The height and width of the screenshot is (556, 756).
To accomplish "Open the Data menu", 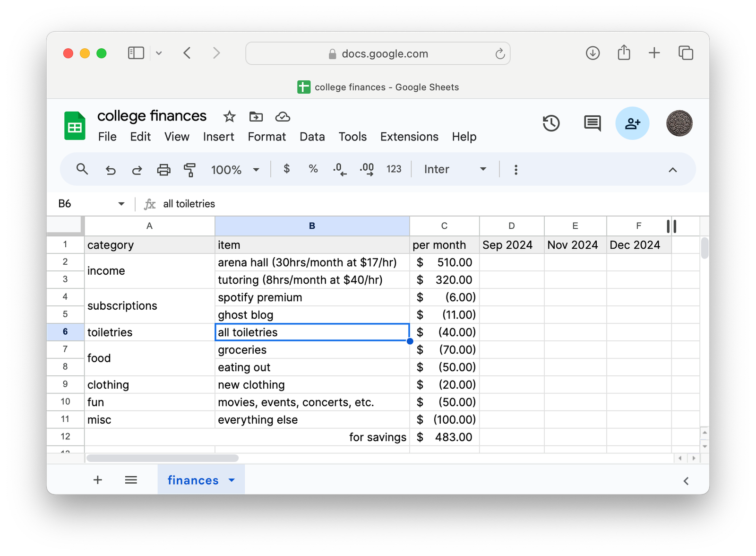I will [312, 137].
